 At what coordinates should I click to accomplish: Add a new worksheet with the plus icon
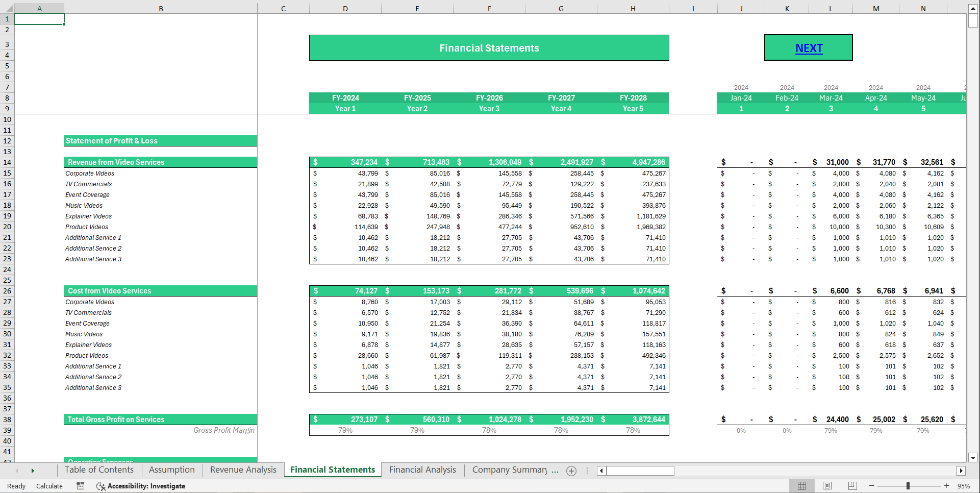point(571,471)
